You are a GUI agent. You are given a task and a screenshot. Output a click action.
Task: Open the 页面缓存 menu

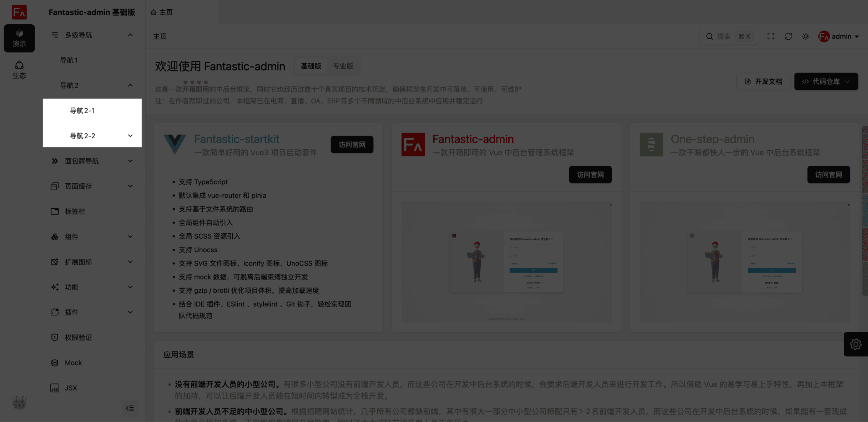click(x=92, y=186)
